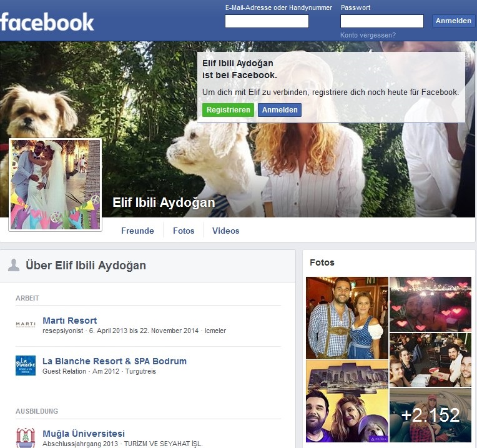Viewport: 477px width, 448px height.
Task: Open the Freunde tab
Action: pyautogui.click(x=137, y=231)
